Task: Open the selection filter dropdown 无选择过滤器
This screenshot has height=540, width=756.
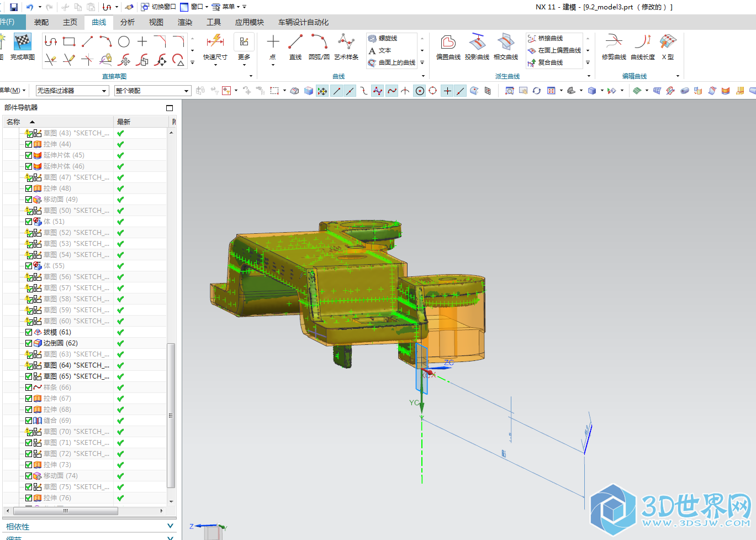Action: 72,91
